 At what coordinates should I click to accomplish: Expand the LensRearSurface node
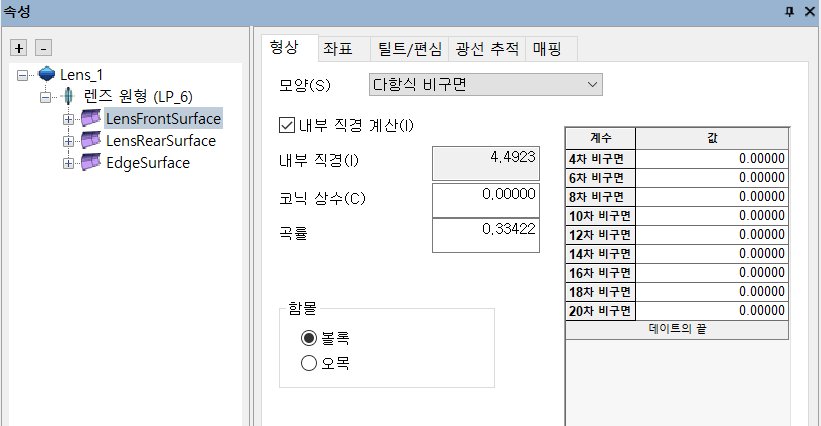68,141
